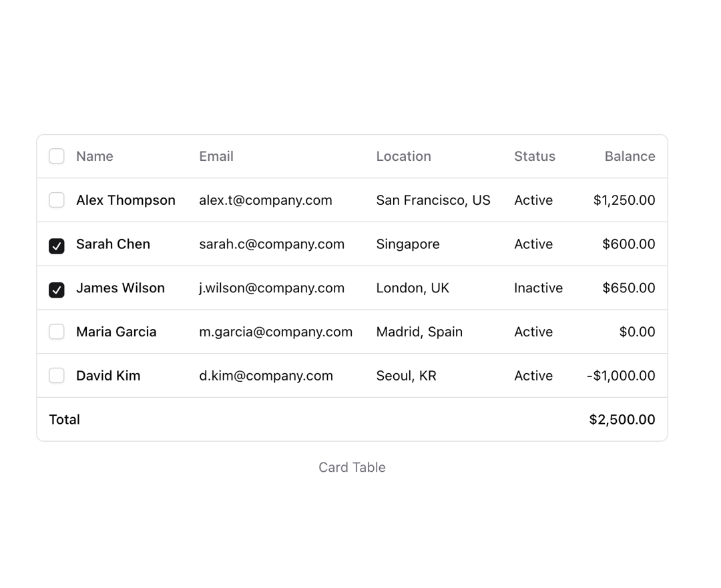Click the Inactive status for James Wilson
Image resolution: width=721 pixels, height=588 pixels.
(539, 288)
